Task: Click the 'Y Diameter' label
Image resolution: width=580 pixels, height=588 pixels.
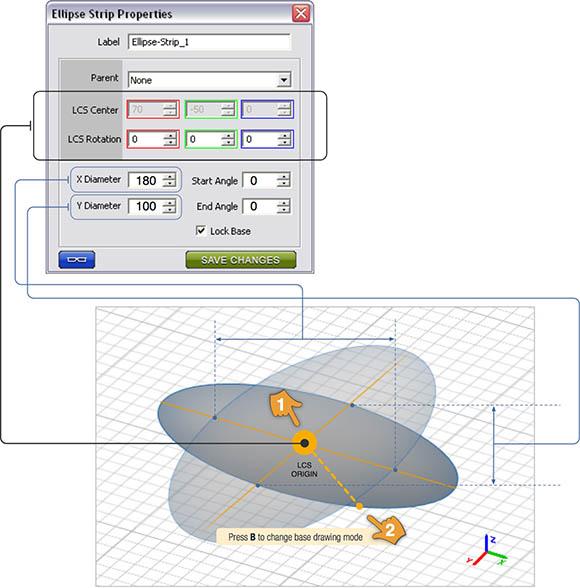Action: (x=99, y=206)
